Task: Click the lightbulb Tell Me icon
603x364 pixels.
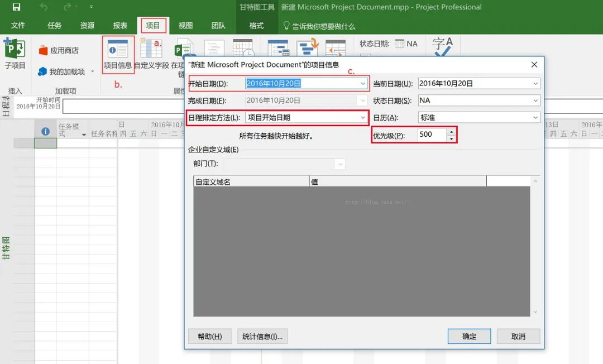Action: [286, 26]
